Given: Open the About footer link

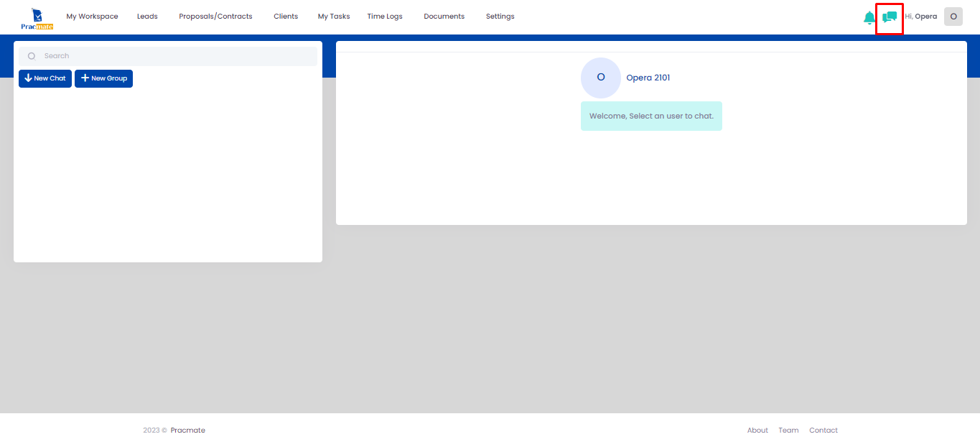Looking at the screenshot, I should pyautogui.click(x=757, y=431).
